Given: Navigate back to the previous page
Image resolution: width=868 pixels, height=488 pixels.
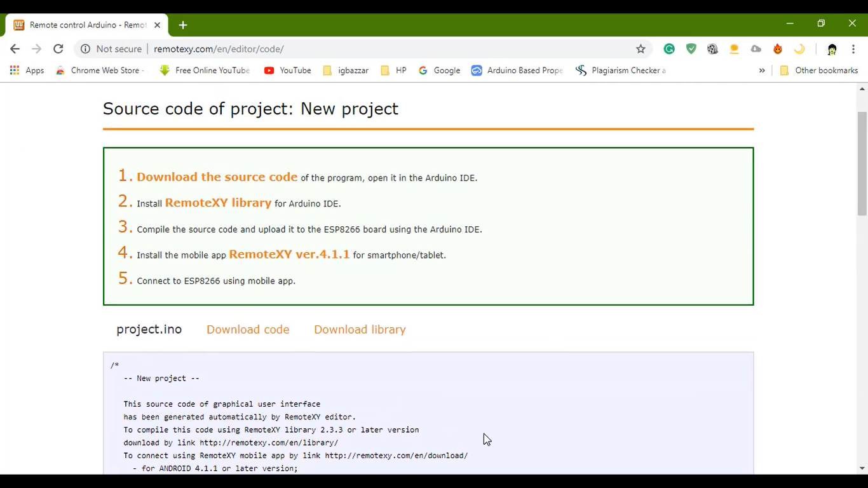Looking at the screenshot, I should click(x=15, y=49).
